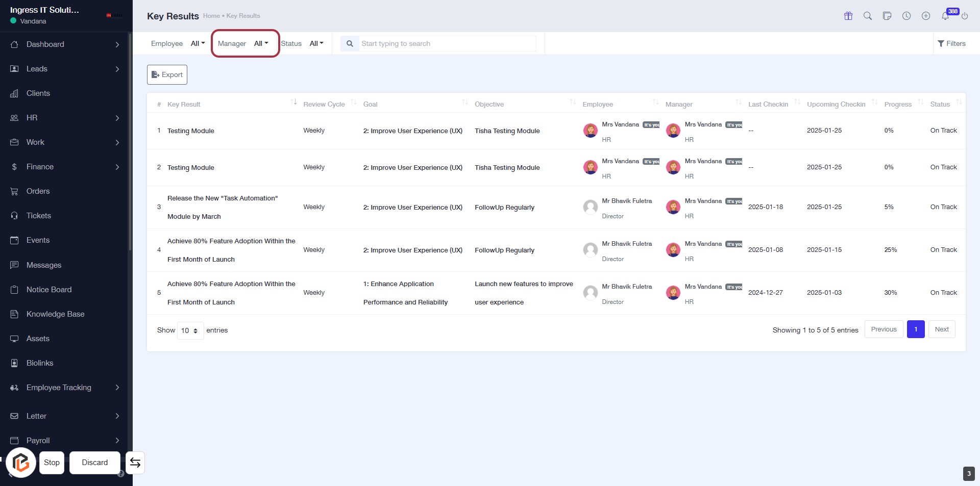Screen dimensions: 980x486
Task: Open search via magnifier icon in header
Action: click(x=867, y=16)
